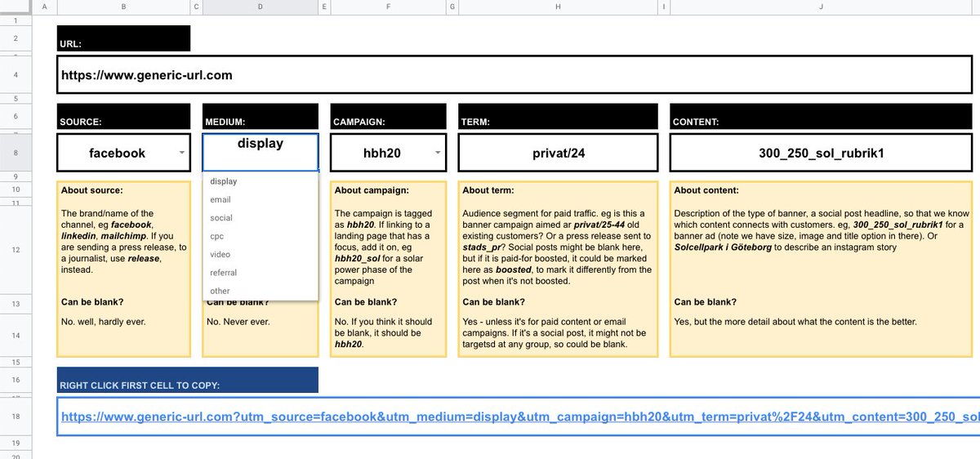Click the TERM: header cell
Viewport: 980px width, 459px height.
coord(558,117)
